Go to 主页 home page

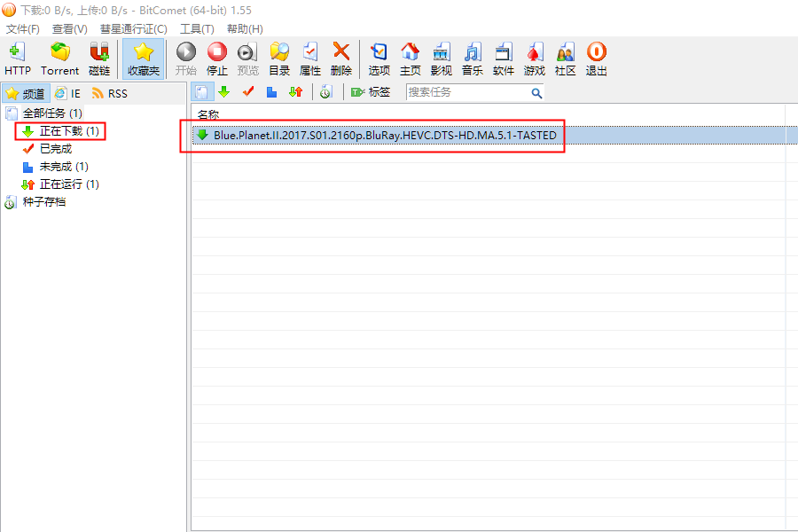coord(411,59)
